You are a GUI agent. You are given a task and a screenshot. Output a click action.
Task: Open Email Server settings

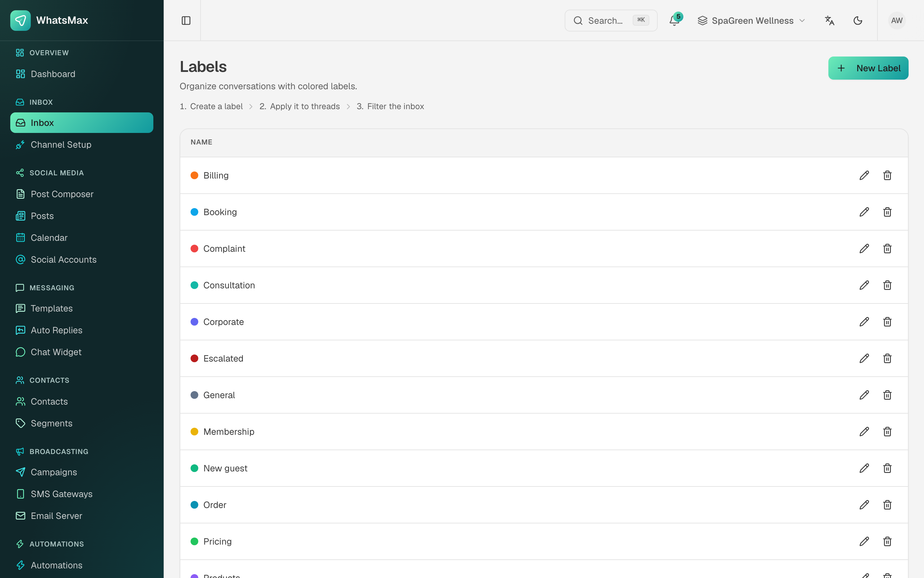pos(82,516)
